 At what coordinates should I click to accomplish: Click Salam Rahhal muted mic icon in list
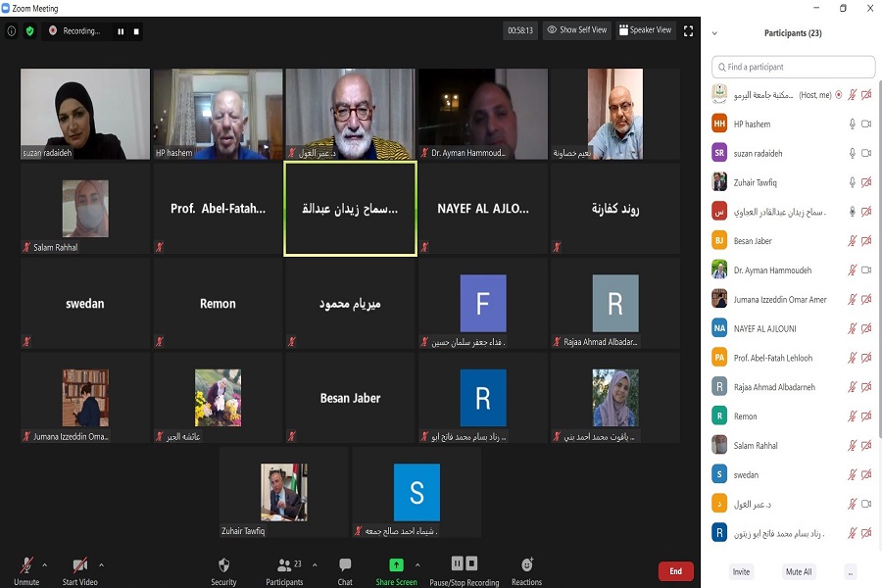click(x=853, y=446)
